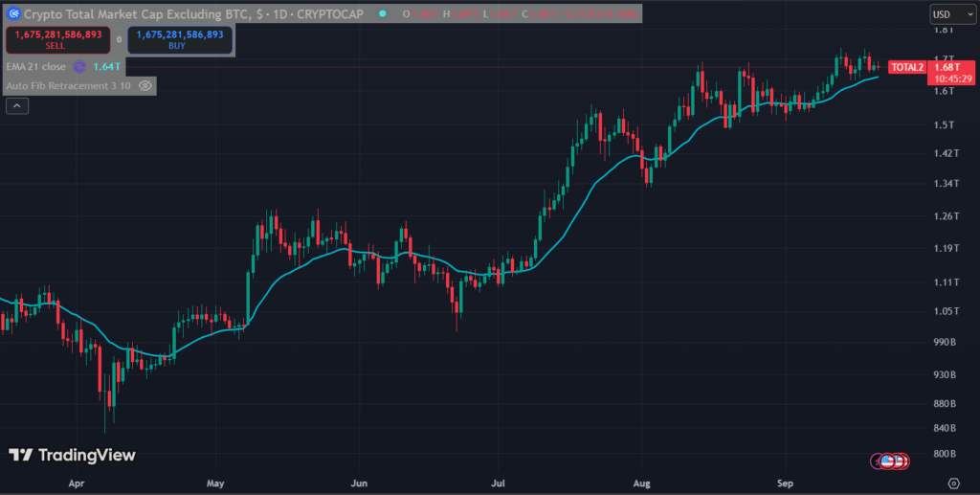Click the Jul label on time axis
The image size is (980, 495).
click(x=498, y=484)
